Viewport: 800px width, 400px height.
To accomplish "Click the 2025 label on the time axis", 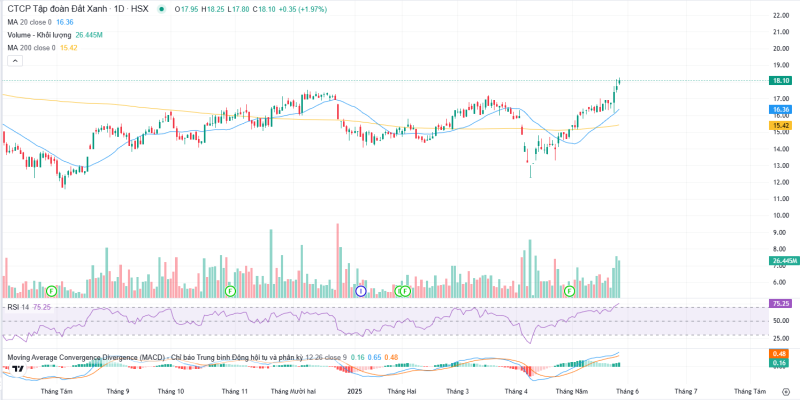I will (x=354, y=391).
